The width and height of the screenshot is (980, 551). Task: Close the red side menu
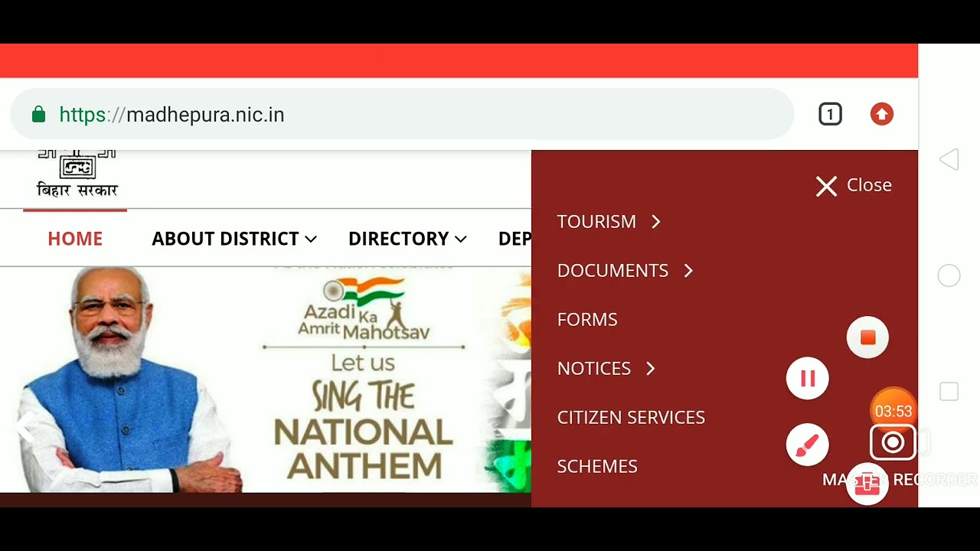tap(854, 185)
